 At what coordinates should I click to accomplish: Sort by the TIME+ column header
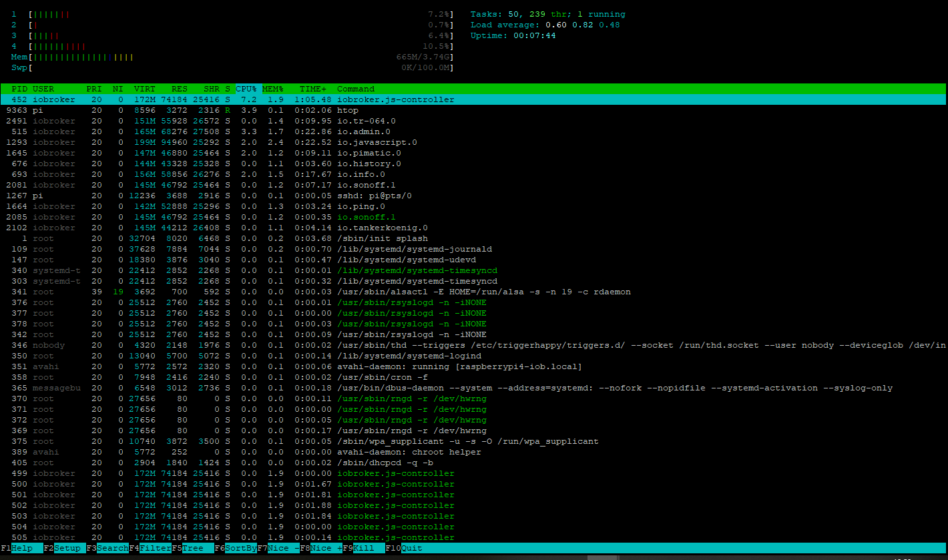click(x=313, y=89)
